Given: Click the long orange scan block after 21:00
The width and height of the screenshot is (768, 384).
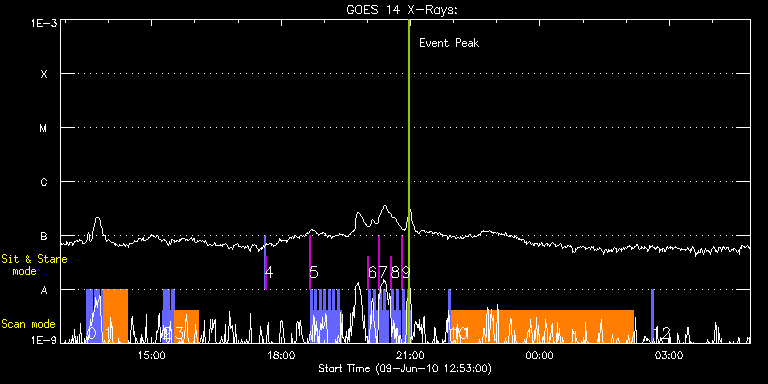Looking at the screenshot, I should [542, 326].
